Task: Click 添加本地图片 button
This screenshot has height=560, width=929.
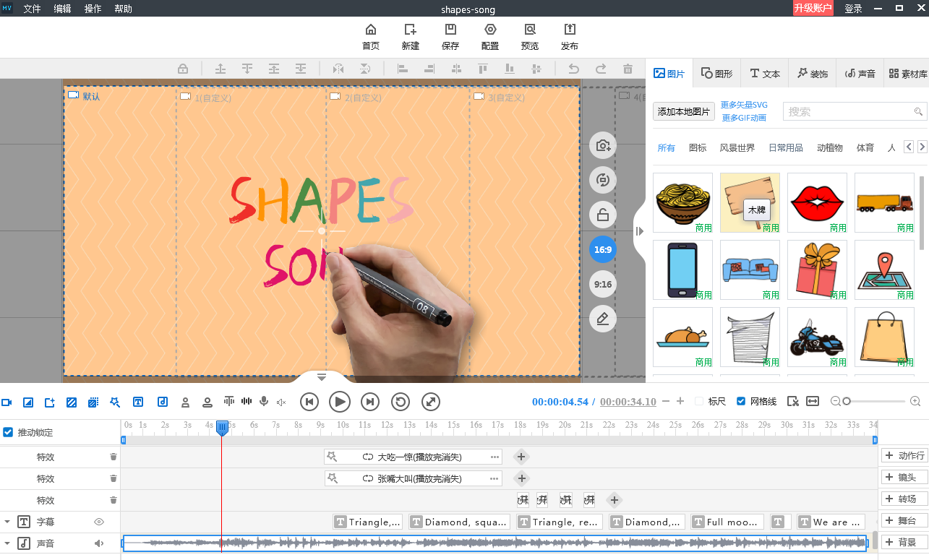Action: coord(684,111)
